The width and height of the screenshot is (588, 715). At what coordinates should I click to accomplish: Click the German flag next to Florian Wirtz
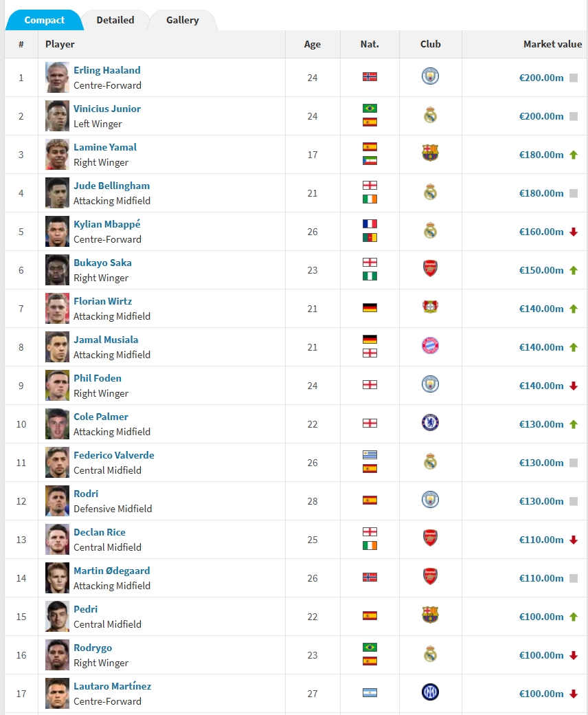click(x=370, y=308)
